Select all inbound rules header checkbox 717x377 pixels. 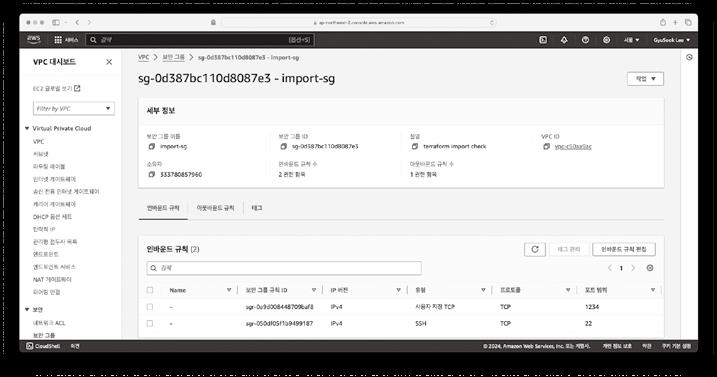(150, 290)
